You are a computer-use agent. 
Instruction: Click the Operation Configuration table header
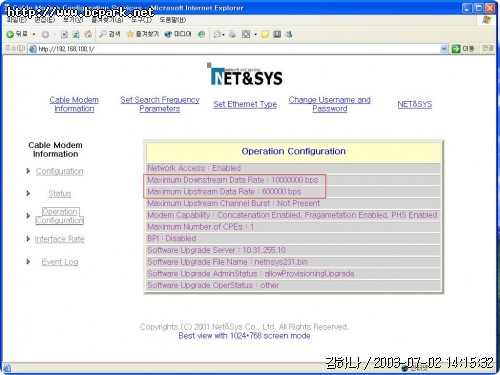[x=293, y=152]
